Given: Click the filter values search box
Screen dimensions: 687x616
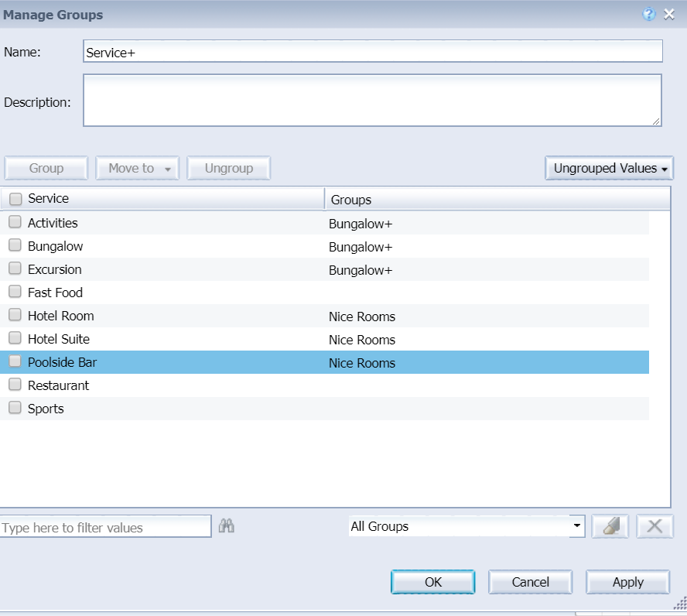Looking at the screenshot, I should click(x=105, y=527).
